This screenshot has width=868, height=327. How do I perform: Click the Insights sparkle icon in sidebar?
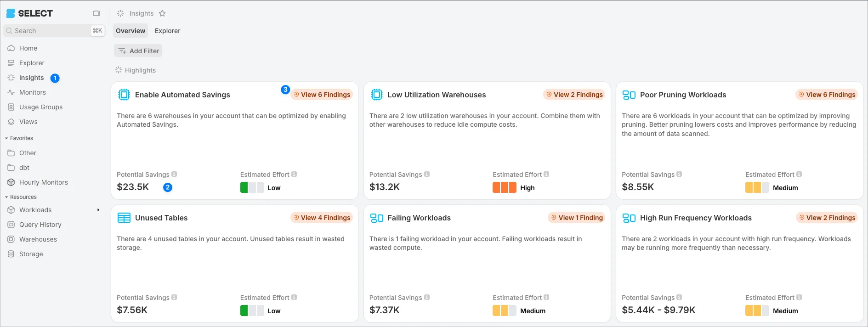11,78
